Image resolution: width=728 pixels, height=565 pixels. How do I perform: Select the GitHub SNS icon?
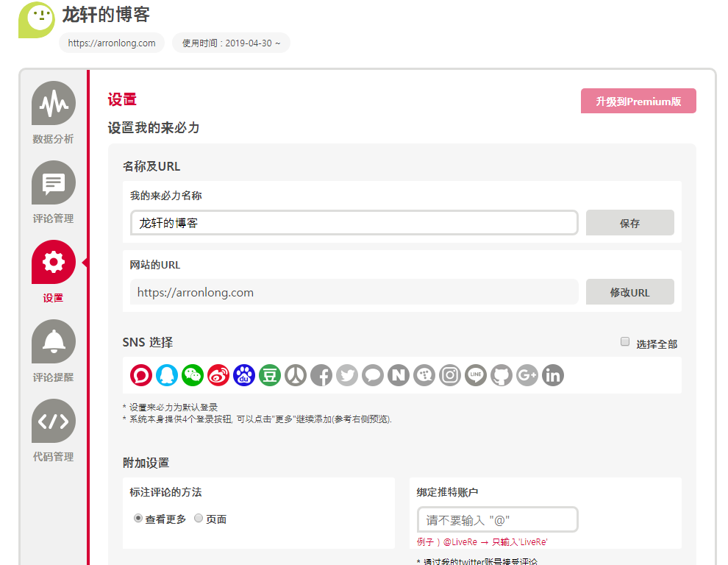point(502,375)
